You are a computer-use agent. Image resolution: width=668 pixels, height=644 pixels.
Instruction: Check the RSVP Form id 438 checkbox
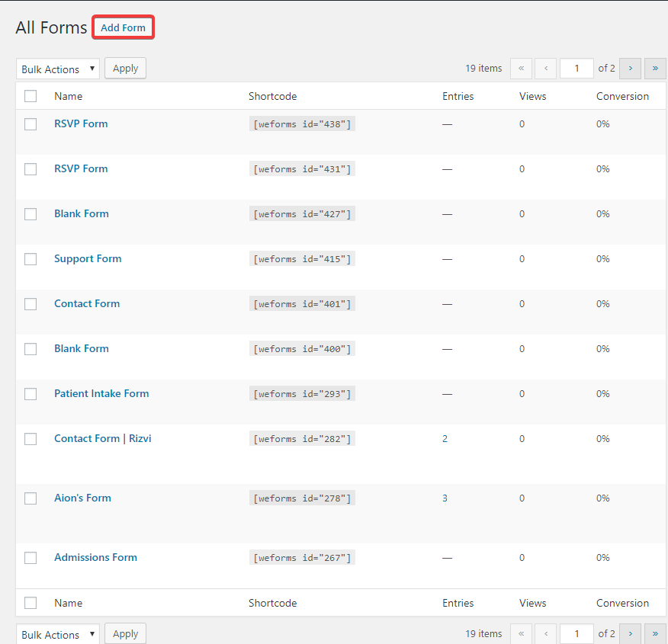(31, 124)
